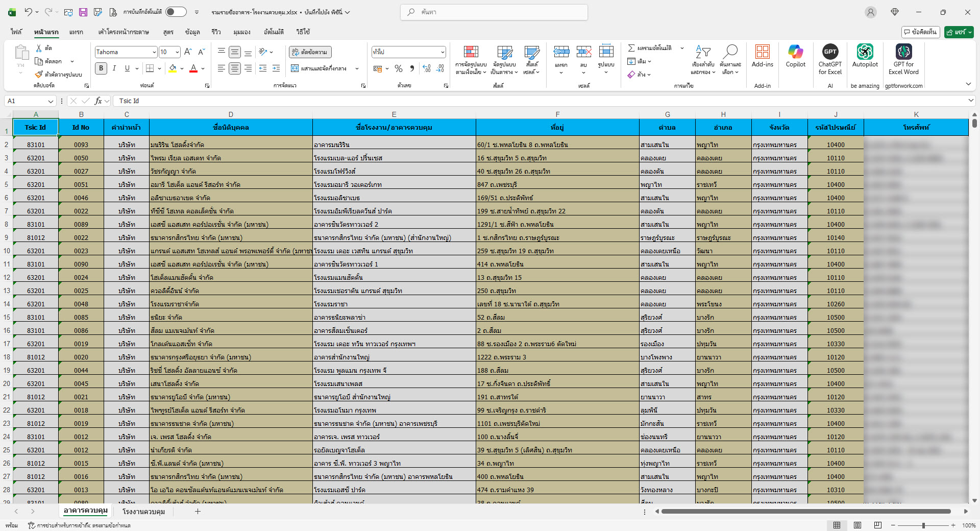Open ChatGPT for Excel add-in

tap(830, 53)
